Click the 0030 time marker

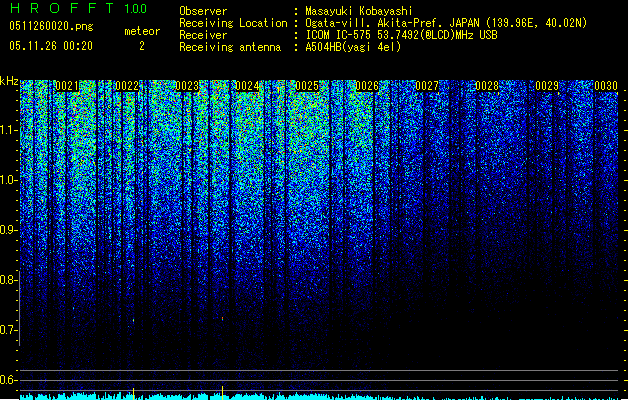point(606,86)
